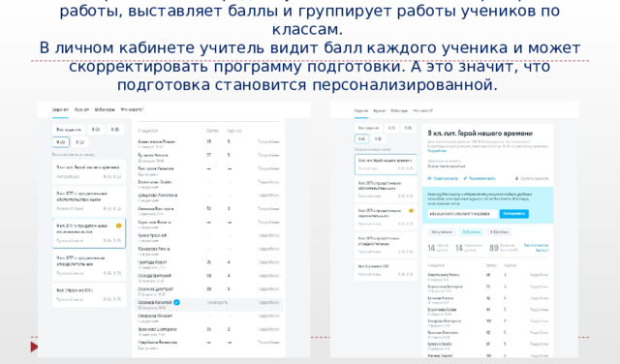Image resolution: width=620 pixels, height=364 pixels.
Task: Click the student link input field
Action: pos(462,214)
